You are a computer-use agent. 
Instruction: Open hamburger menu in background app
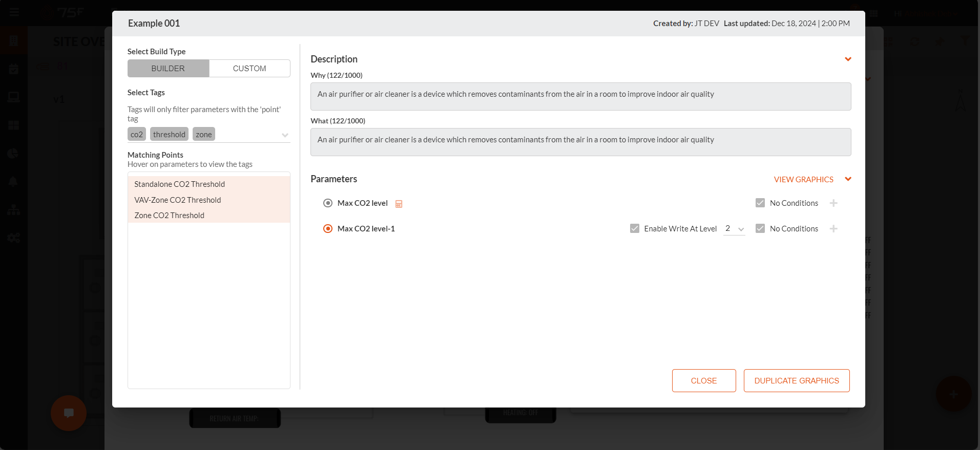(x=14, y=12)
